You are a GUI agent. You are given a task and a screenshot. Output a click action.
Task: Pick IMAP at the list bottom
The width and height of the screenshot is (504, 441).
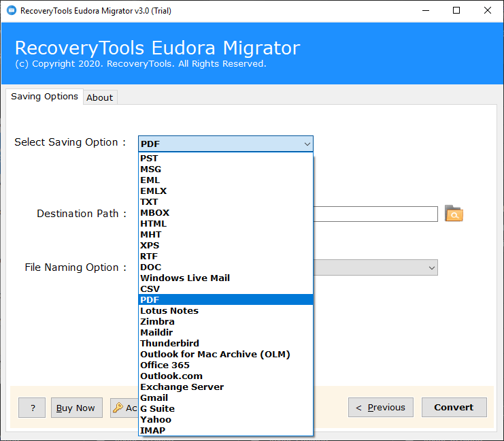click(x=152, y=431)
